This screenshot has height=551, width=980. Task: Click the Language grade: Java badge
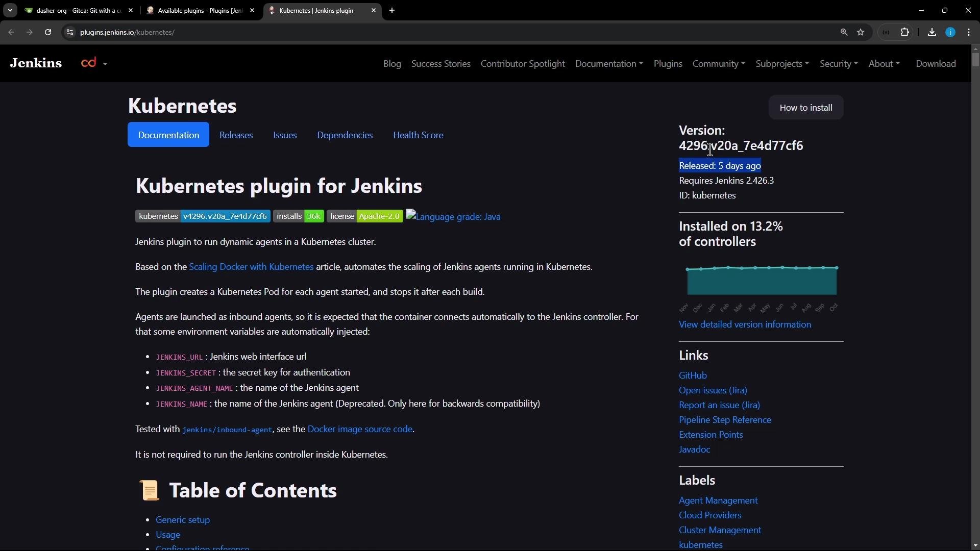coord(453,216)
